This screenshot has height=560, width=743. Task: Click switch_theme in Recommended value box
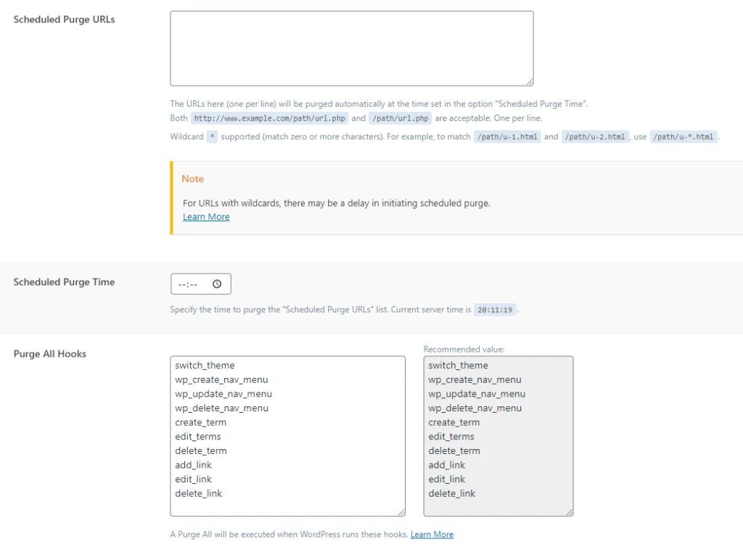click(x=458, y=366)
